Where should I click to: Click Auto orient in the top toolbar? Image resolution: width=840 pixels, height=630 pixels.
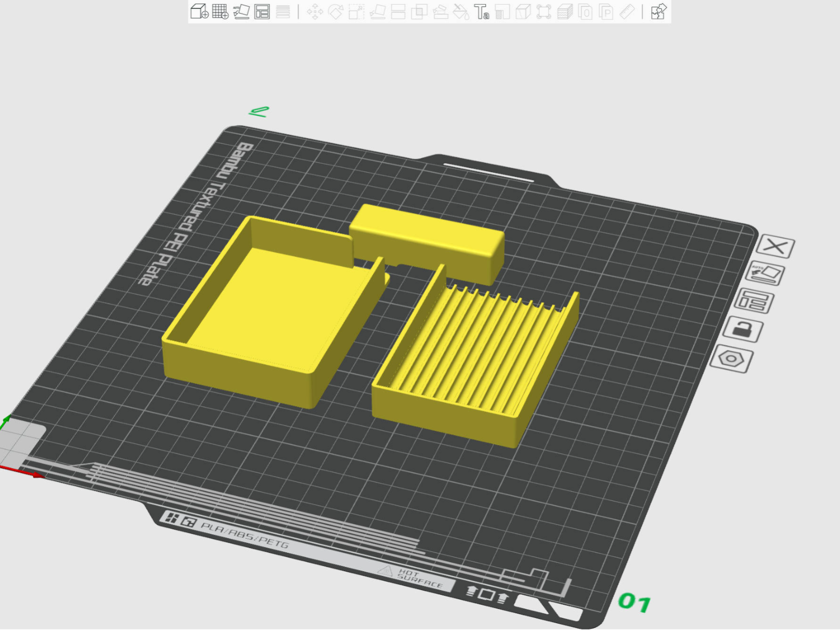(x=241, y=12)
